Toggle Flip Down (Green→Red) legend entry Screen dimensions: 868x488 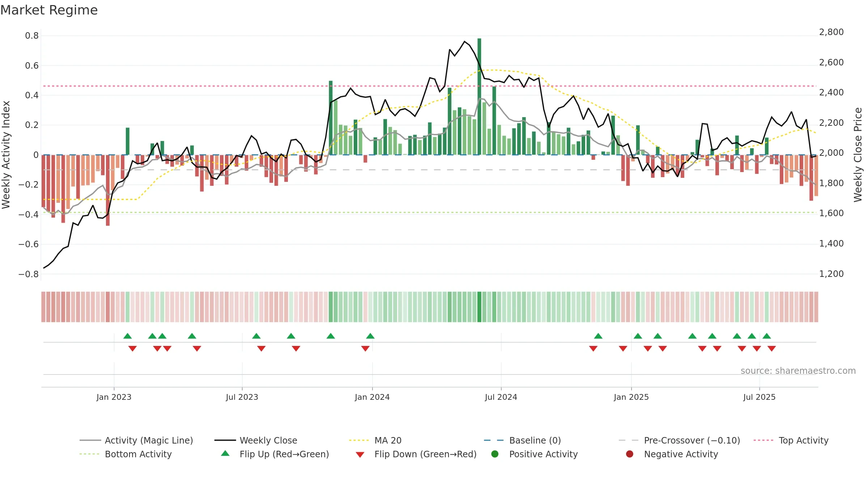pos(416,454)
